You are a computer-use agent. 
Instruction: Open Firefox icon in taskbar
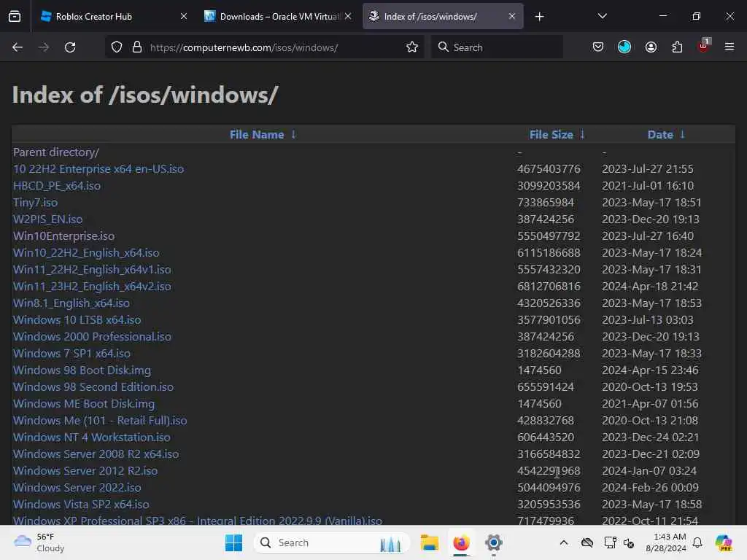point(461,542)
